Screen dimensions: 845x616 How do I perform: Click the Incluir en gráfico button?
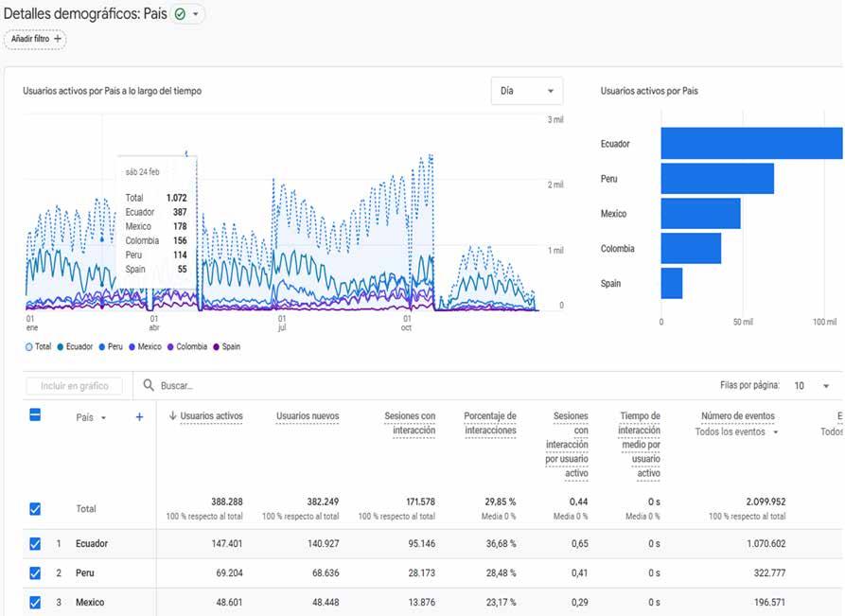pos(75,386)
